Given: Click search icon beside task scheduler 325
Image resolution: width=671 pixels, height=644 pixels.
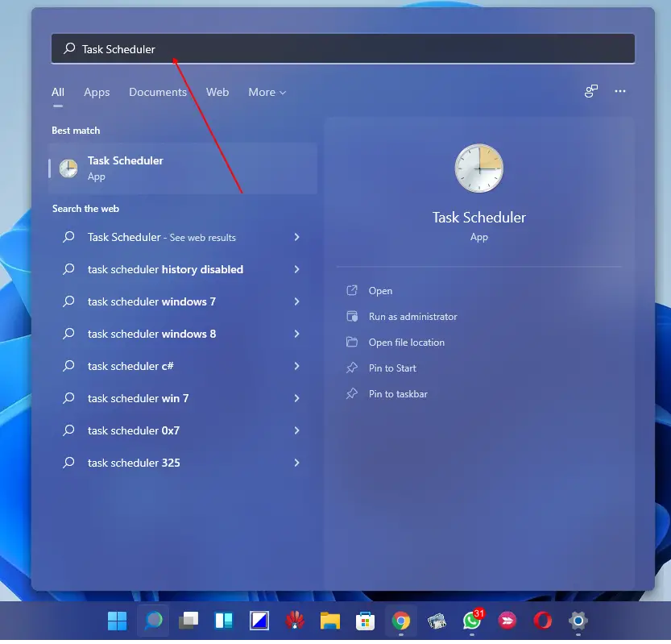Looking at the screenshot, I should (x=68, y=463).
